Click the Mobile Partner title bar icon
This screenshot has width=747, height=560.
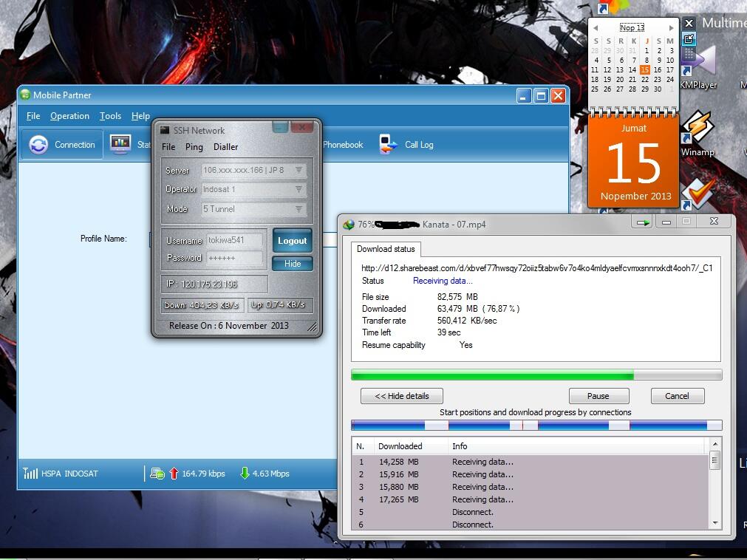point(25,95)
